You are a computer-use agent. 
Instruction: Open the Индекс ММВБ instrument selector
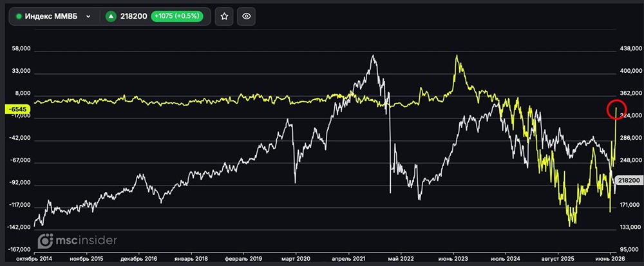point(54,16)
